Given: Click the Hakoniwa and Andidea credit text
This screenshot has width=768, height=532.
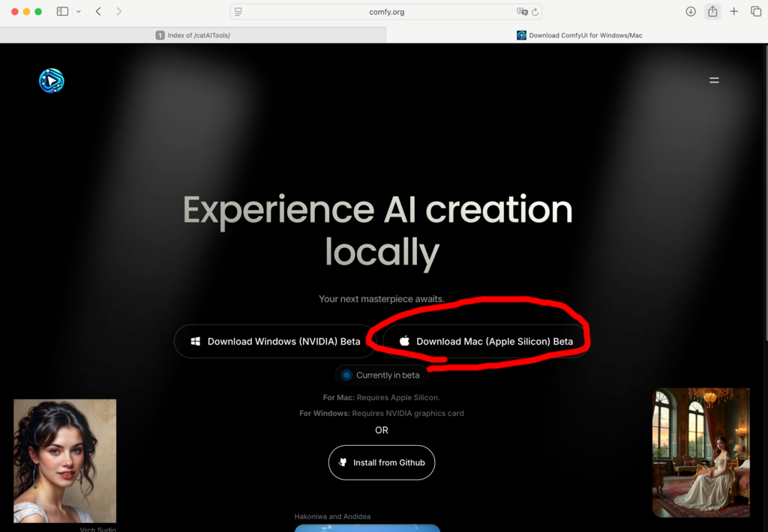Looking at the screenshot, I should 332,516.
